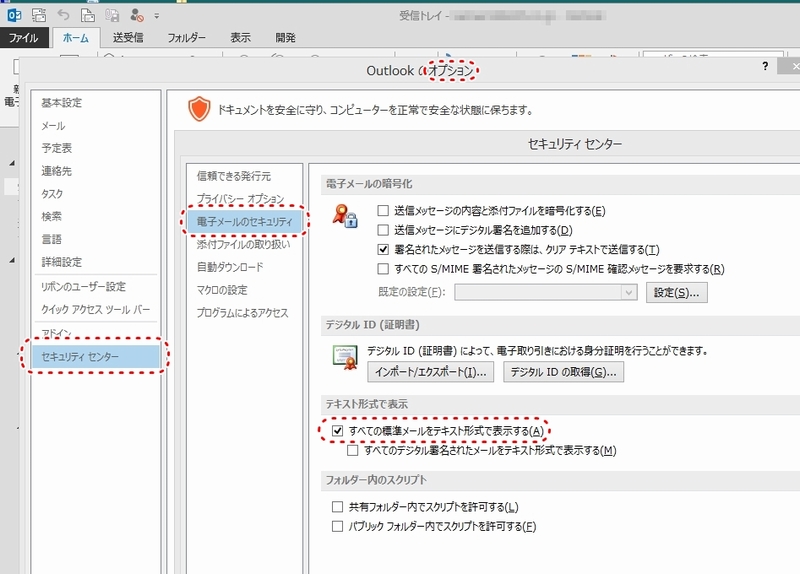
Task: Uncheck 署名されたメッセージを送信する際はクリア テキストで送信する
Action: (x=383, y=249)
